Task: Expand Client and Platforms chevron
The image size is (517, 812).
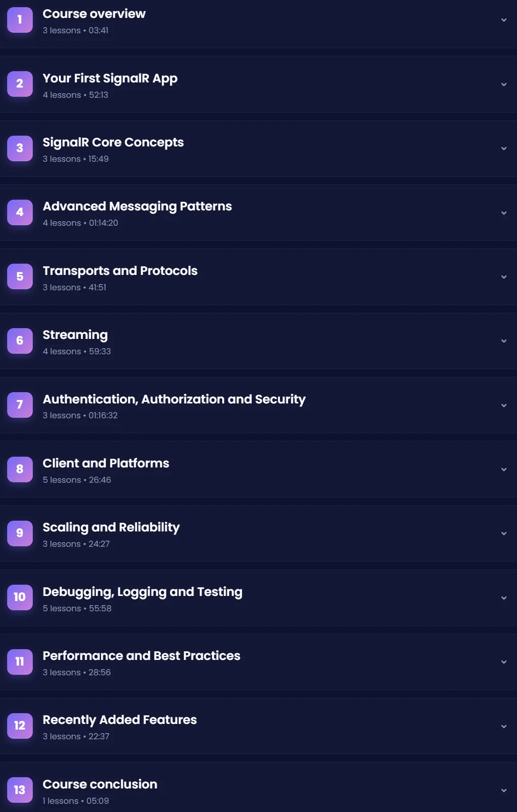Action: (504, 469)
